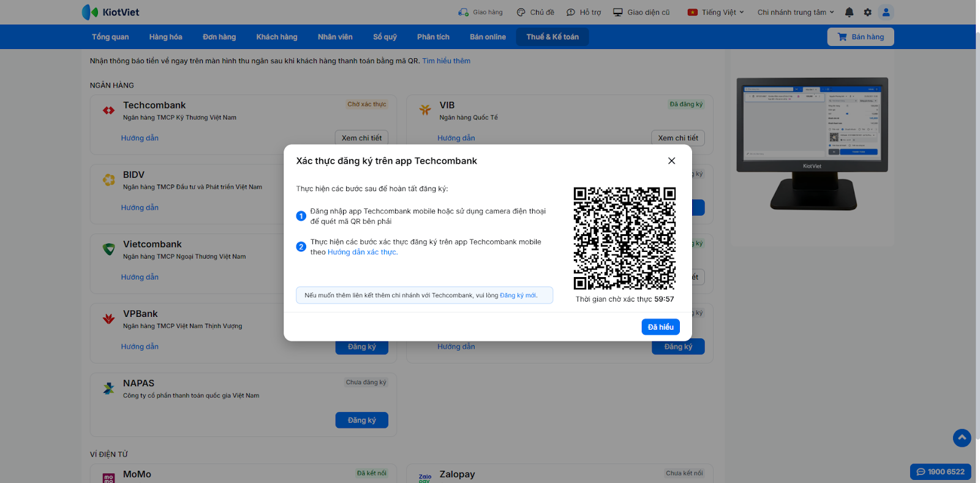The height and width of the screenshot is (483, 980).
Task: Open the Đơn hàng menu
Action: 219,37
